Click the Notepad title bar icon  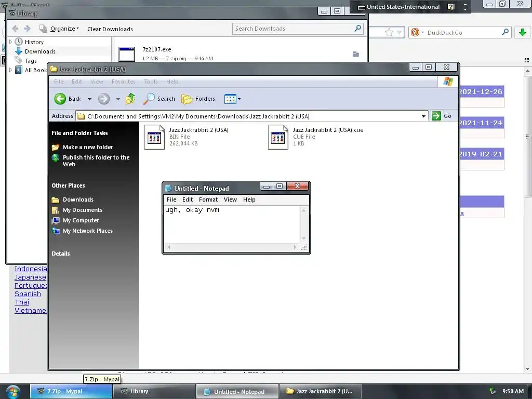pyautogui.click(x=168, y=188)
